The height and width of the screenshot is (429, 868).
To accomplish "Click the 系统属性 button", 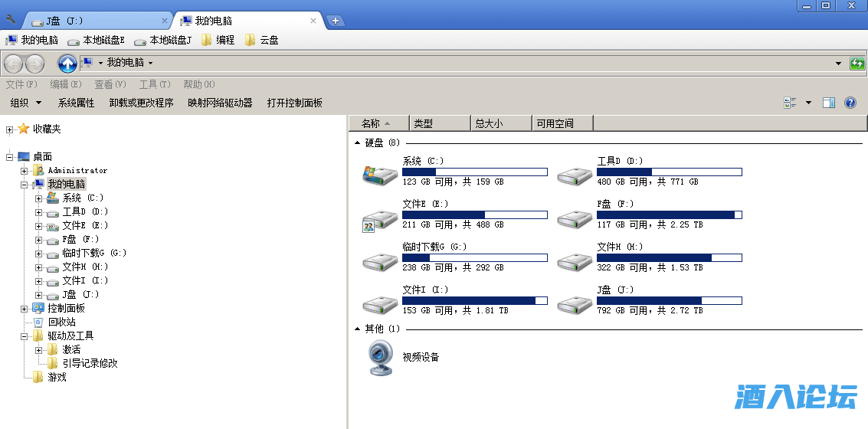I will 76,103.
